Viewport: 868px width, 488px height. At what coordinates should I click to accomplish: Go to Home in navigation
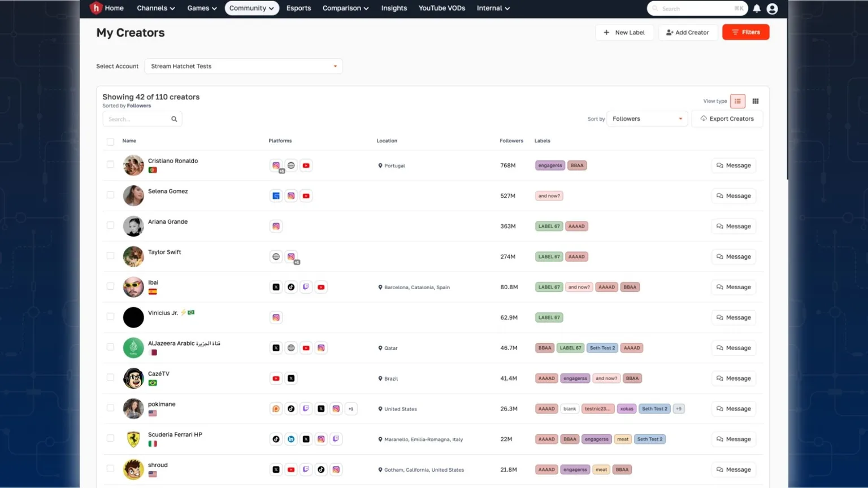tap(114, 8)
